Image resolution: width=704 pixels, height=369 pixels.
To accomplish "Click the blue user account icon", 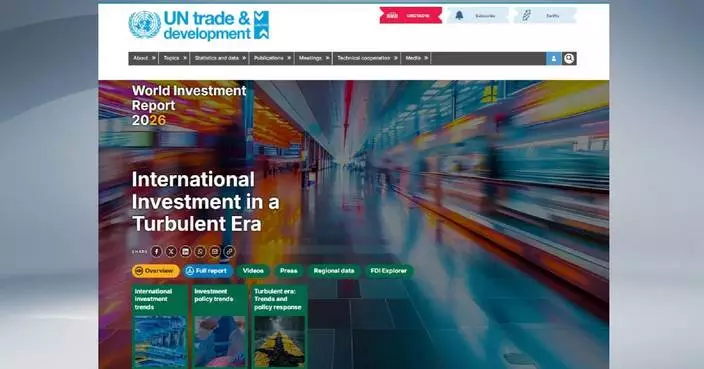I will click(554, 58).
